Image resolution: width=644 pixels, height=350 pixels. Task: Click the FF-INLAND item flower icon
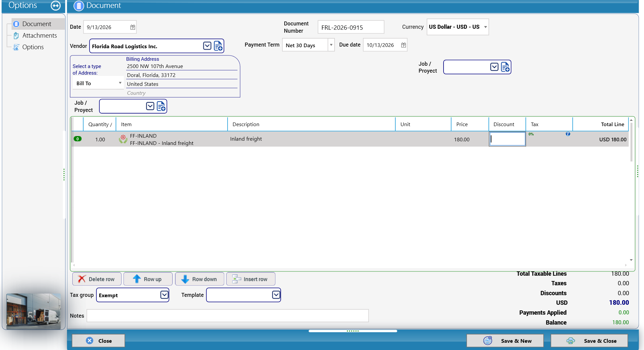(123, 139)
